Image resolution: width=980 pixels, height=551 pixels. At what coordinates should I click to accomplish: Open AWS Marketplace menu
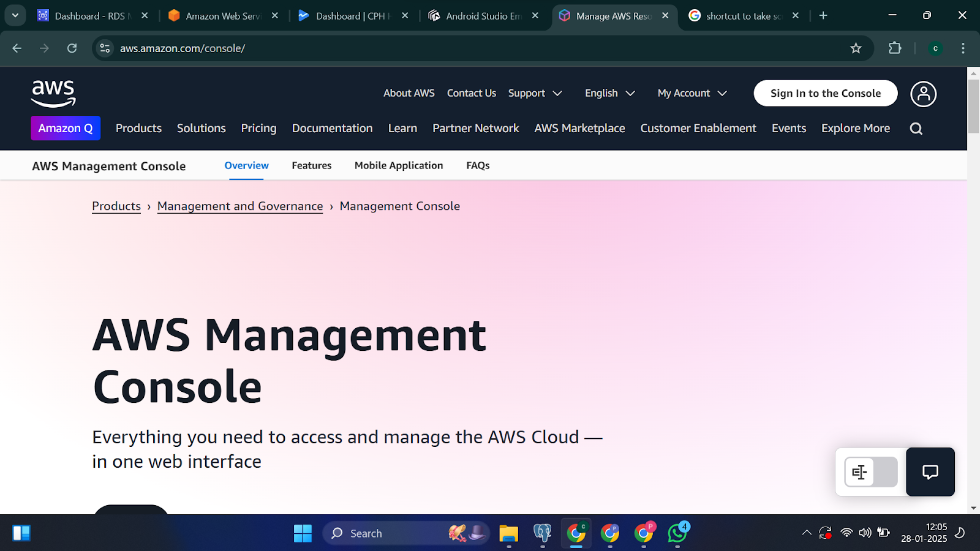579,128
